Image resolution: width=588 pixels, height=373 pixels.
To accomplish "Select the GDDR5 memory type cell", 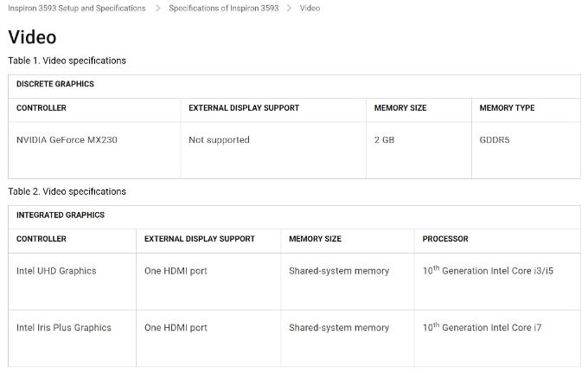I will pyautogui.click(x=495, y=140).
